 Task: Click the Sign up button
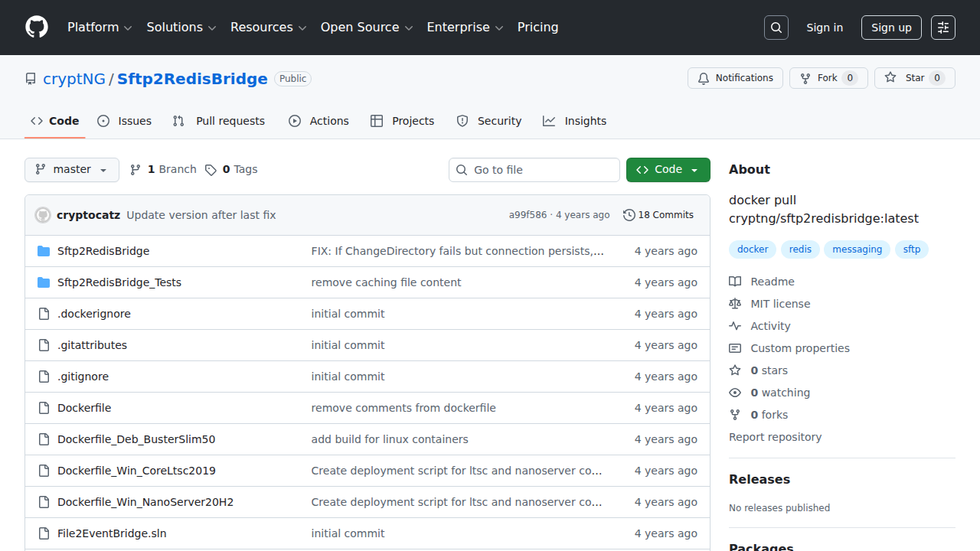point(890,27)
